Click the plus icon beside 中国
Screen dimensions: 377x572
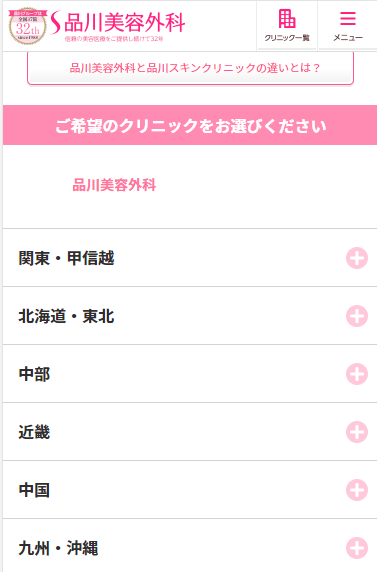pyautogui.click(x=357, y=490)
